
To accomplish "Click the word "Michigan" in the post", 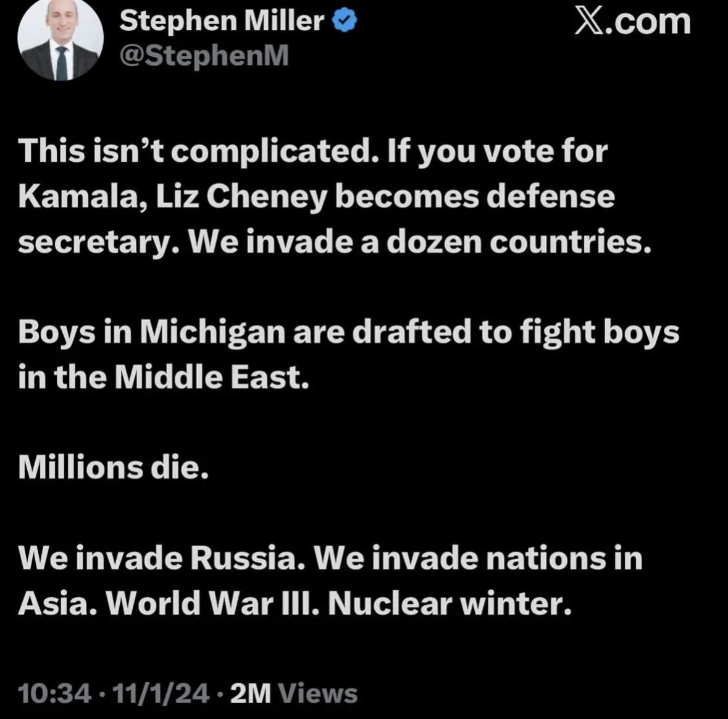I will pyautogui.click(x=212, y=333).
